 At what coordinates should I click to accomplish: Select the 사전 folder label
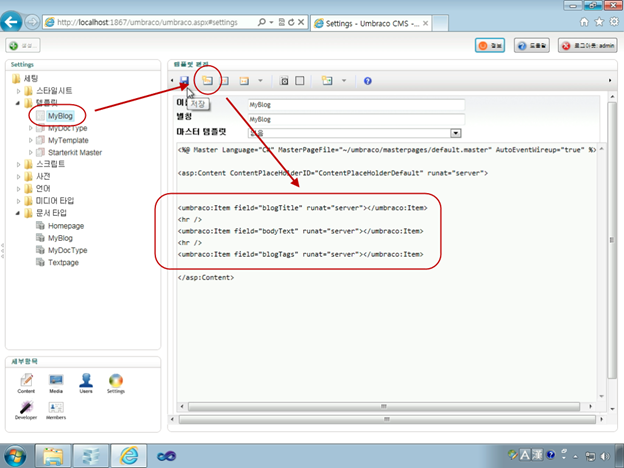43,176
